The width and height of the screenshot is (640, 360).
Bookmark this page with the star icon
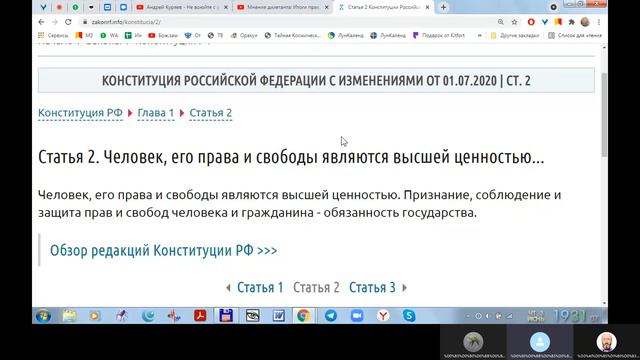514,22
